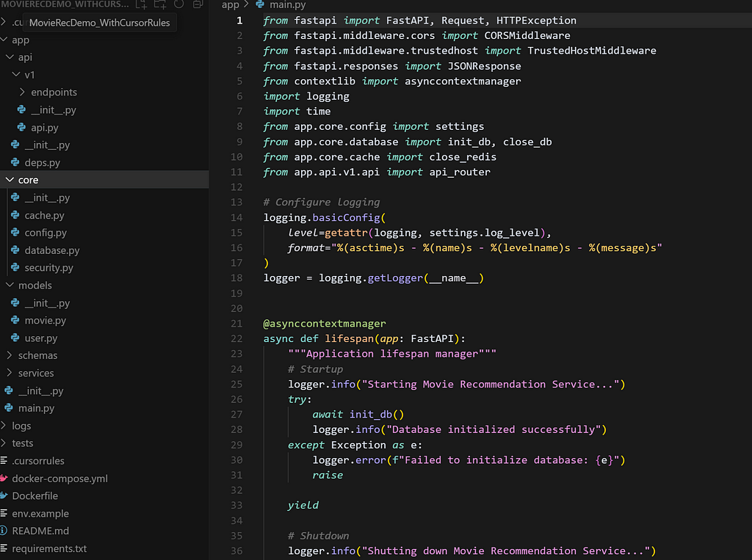Screen dimensions: 752x560
Task: Open docker-compose.yml via its pink Docker icon
Action: 4,478
